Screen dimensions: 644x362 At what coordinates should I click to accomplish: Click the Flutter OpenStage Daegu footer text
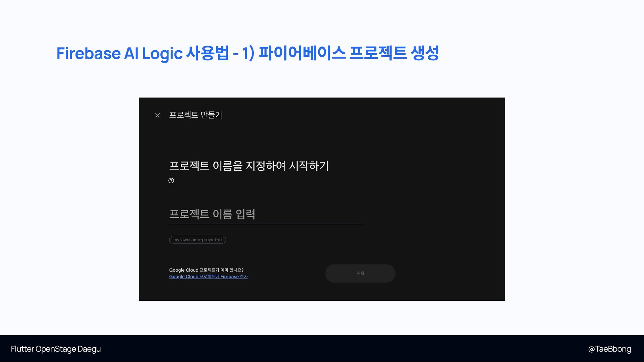pos(56,349)
